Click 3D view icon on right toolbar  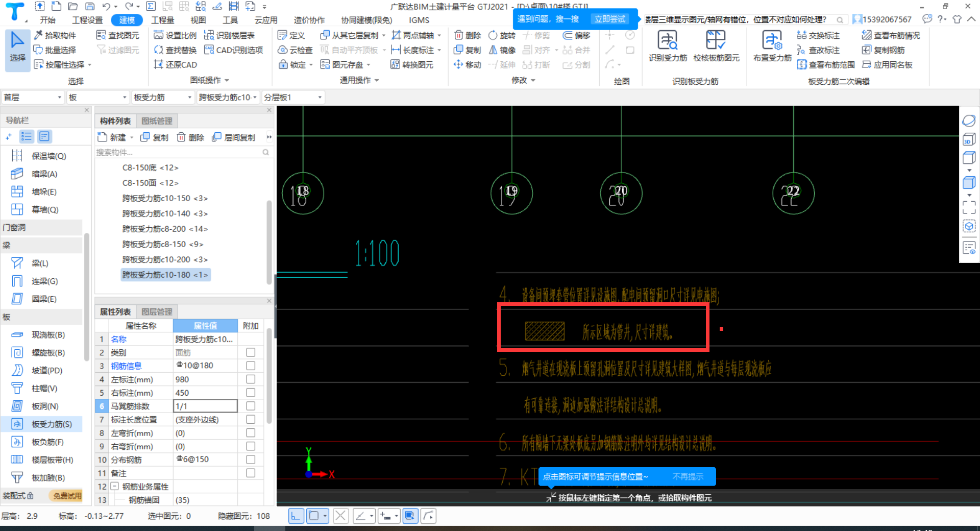[969, 139]
